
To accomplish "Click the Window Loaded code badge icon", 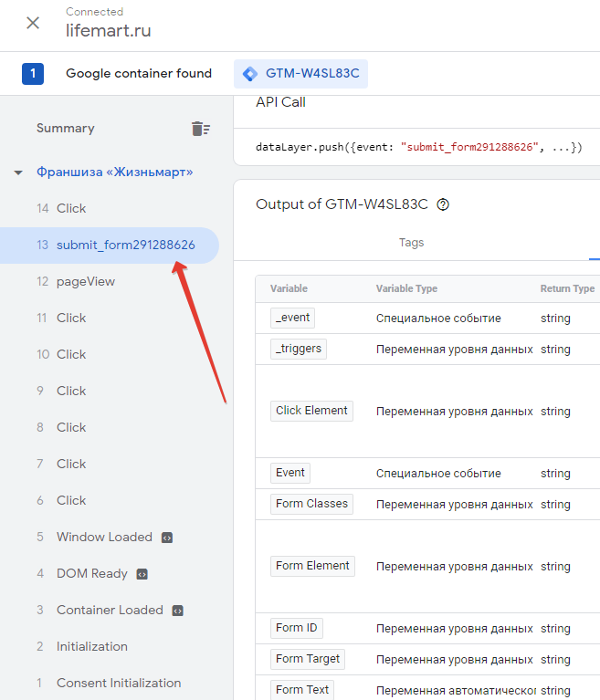I will [167, 538].
